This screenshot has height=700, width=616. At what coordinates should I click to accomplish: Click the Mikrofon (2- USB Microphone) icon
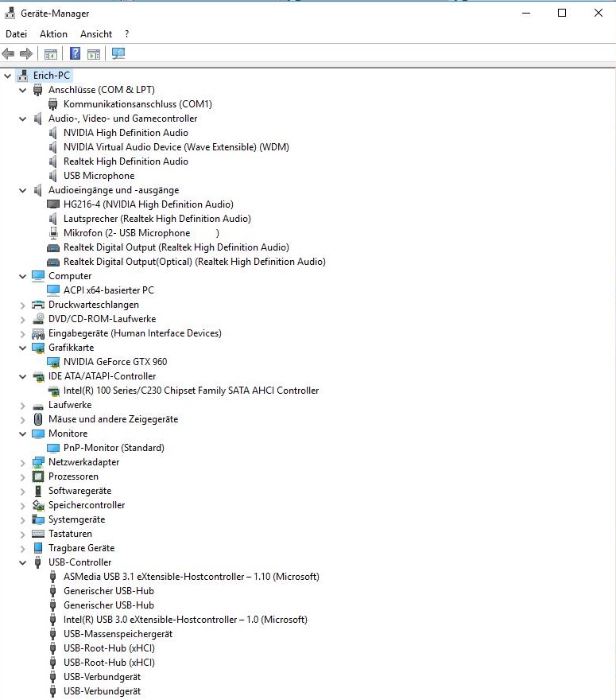coord(53,233)
